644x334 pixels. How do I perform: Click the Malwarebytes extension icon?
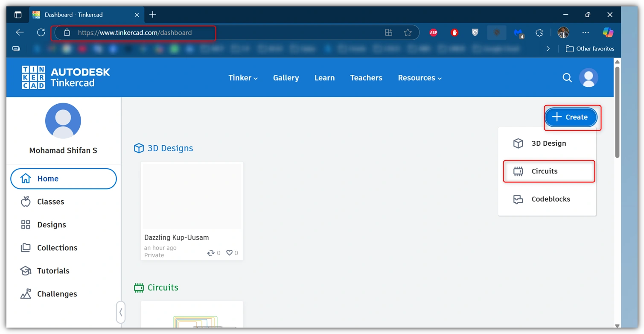519,33
